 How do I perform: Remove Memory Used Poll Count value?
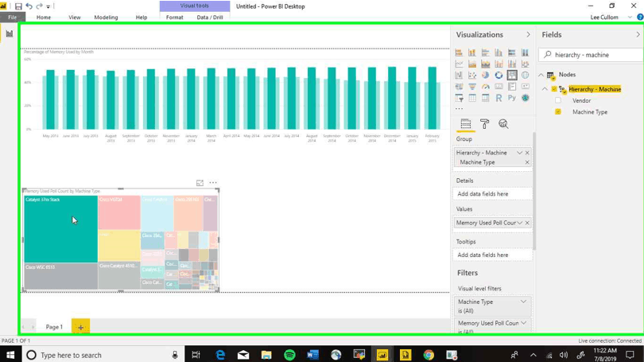click(527, 223)
